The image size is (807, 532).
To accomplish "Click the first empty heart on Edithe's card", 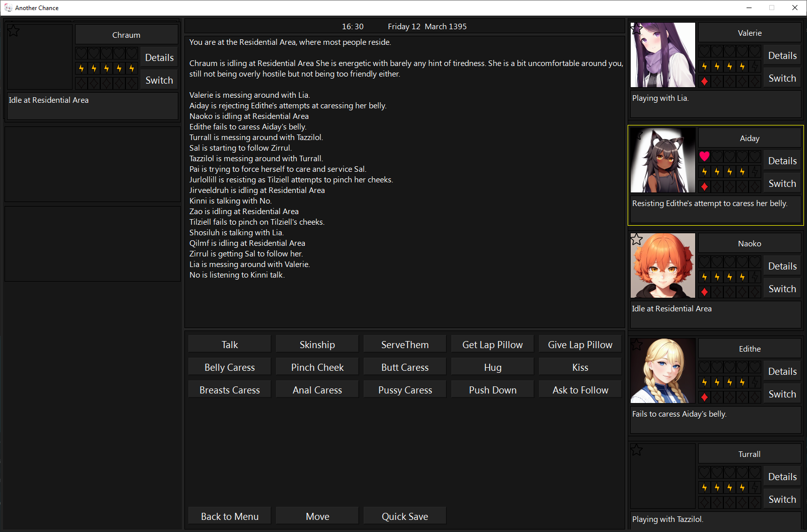I will tap(704, 367).
